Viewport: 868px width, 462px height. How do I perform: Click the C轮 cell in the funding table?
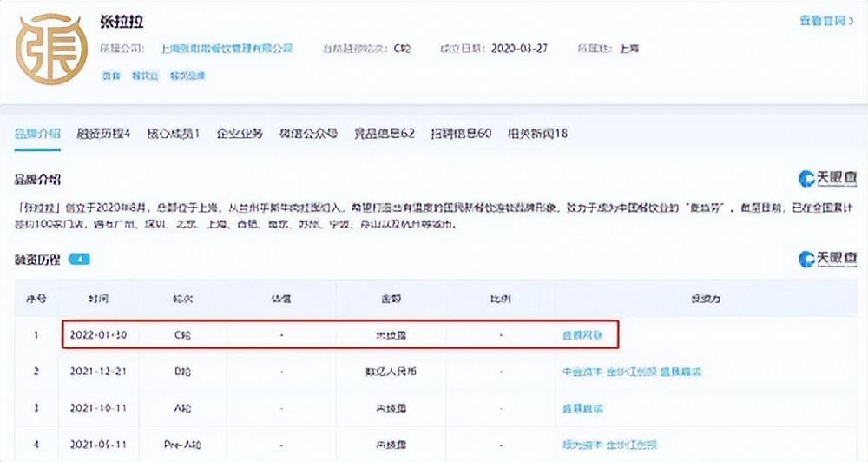tap(182, 335)
